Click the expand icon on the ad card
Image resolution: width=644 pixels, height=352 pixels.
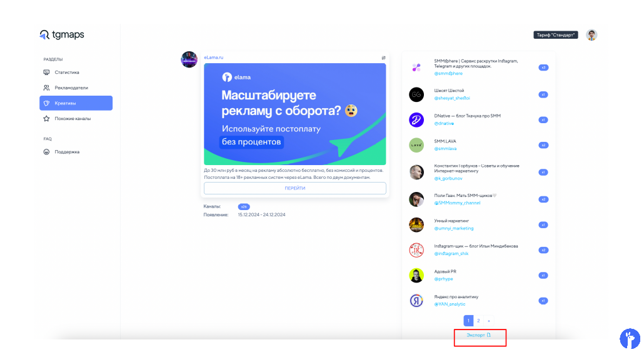383,58
